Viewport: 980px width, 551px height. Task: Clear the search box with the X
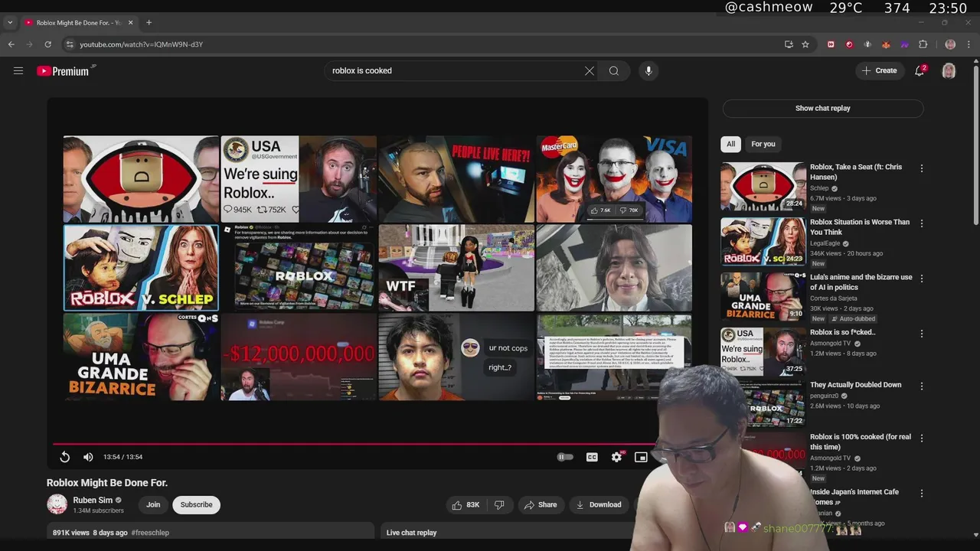pos(590,70)
